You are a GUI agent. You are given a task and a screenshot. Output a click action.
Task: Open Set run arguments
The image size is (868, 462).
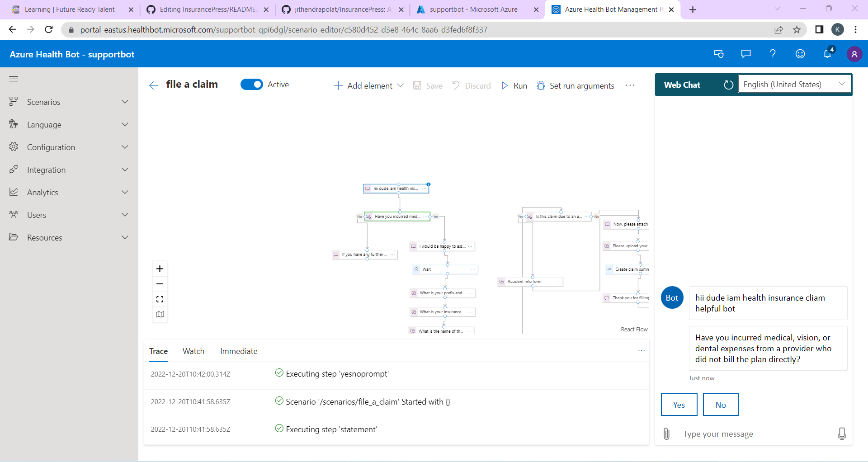[576, 86]
